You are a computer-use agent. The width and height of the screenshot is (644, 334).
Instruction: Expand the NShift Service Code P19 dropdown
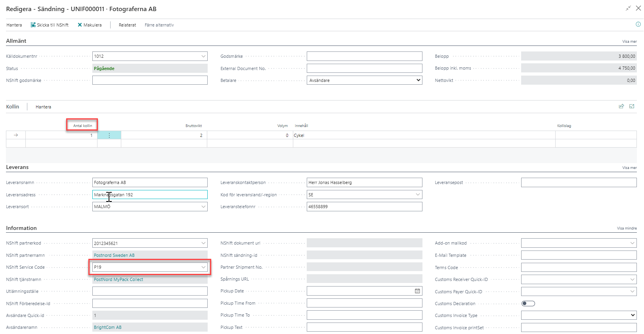(x=203, y=267)
